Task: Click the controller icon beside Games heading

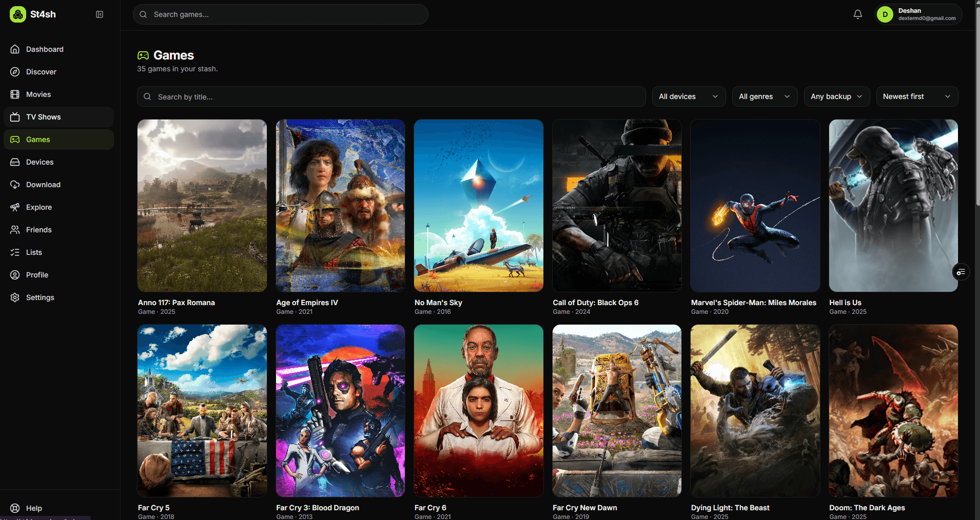Action: (143, 55)
